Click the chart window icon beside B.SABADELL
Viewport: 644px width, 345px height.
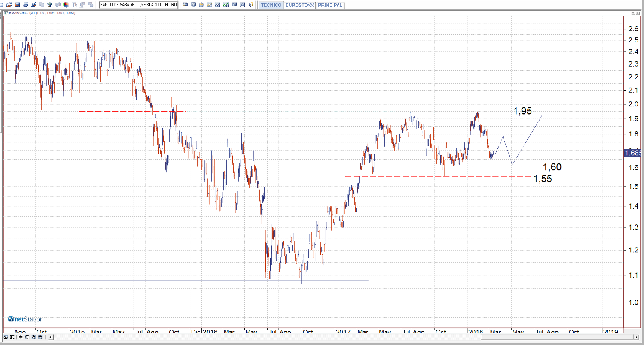[x=5, y=13]
